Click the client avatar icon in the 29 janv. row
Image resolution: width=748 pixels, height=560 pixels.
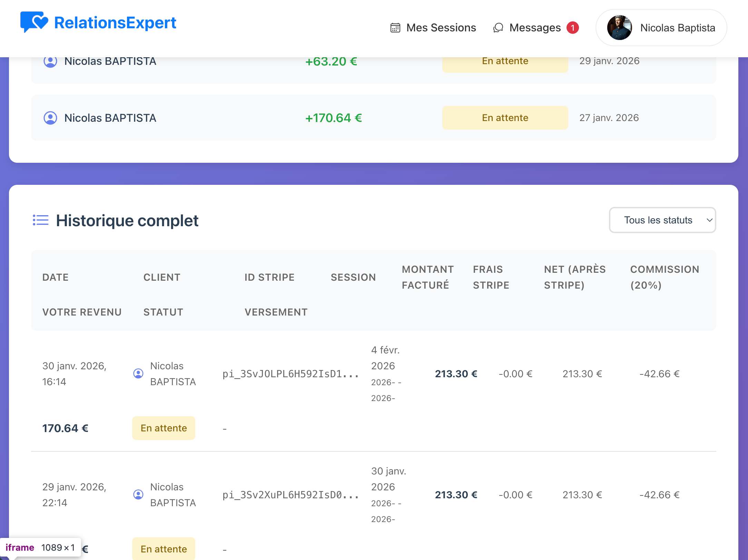click(x=138, y=494)
